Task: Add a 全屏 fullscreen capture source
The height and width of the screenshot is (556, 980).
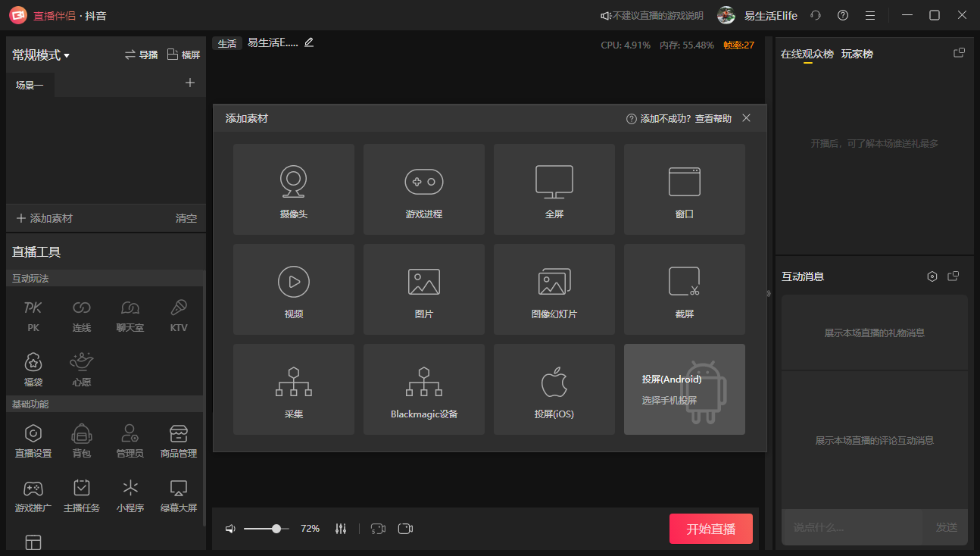Action: (554, 189)
